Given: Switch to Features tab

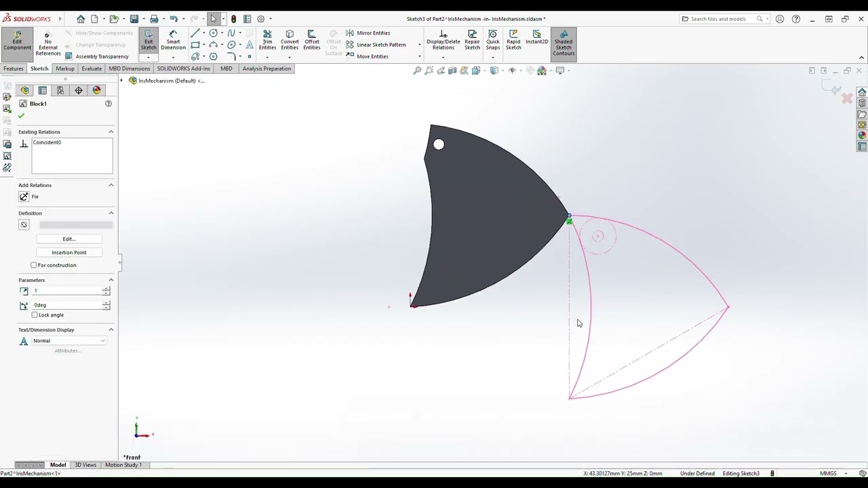Looking at the screenshot, I should click(14, 68).
